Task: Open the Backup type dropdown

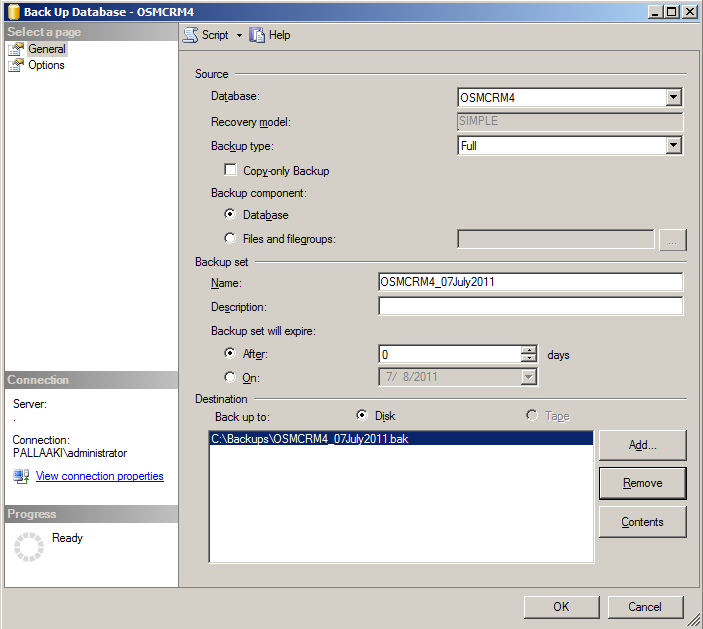Action: [673, 146]
